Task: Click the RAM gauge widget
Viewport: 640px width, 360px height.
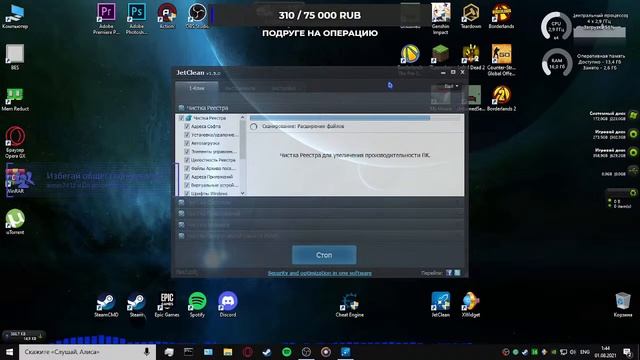Action: [x=557, y=62]
